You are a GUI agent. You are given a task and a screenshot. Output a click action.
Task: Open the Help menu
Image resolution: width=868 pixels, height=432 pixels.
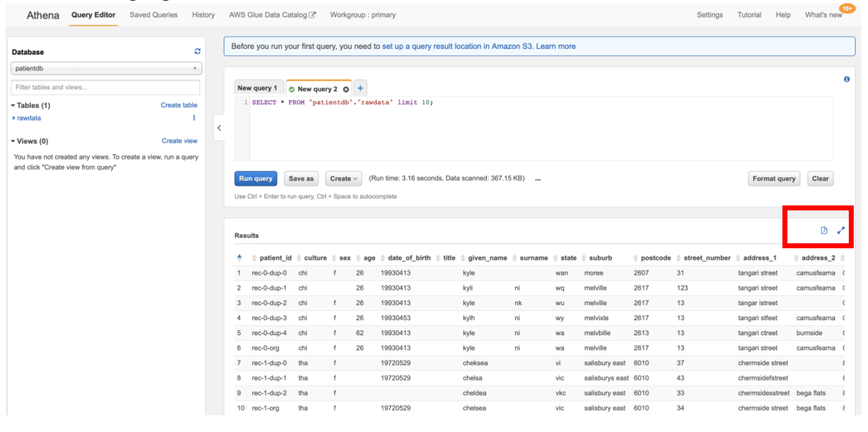(783, 15)
